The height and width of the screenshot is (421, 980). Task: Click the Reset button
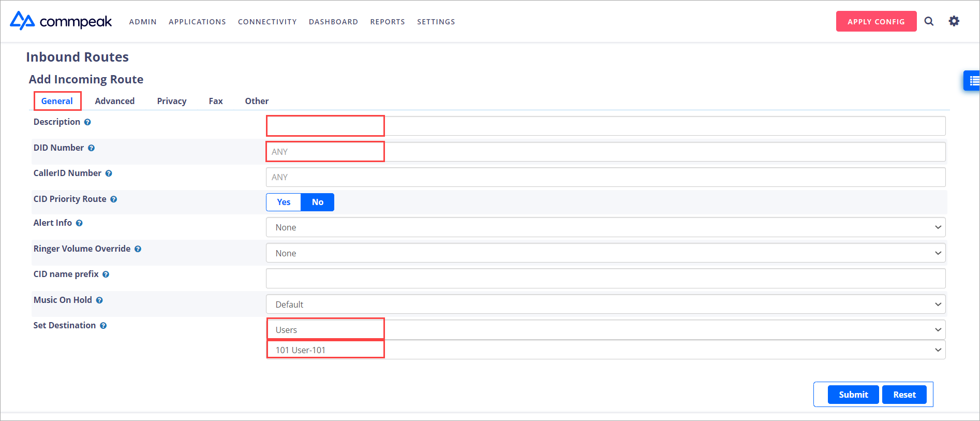(904, 395)
